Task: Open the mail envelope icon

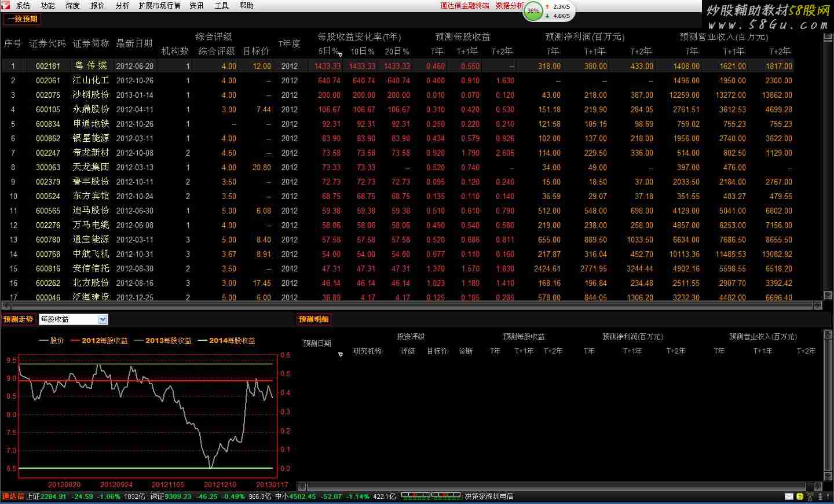Action: coord(789,496)
